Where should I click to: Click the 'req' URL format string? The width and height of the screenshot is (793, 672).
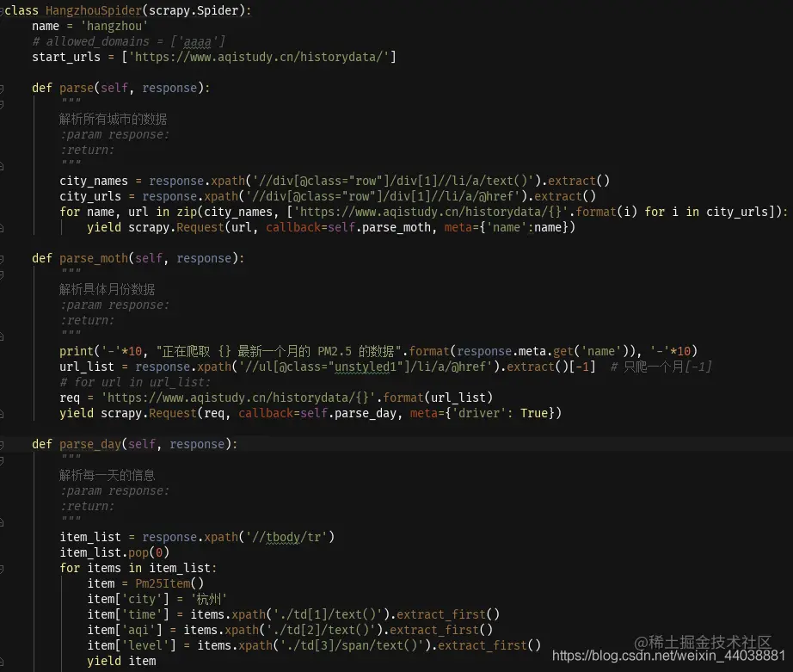(238, 398)
